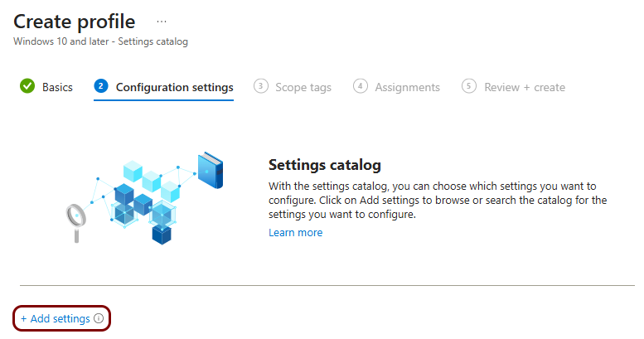Click the blue book in the illustration
Viewport: 644px width, 339px height.
point(211,170)
